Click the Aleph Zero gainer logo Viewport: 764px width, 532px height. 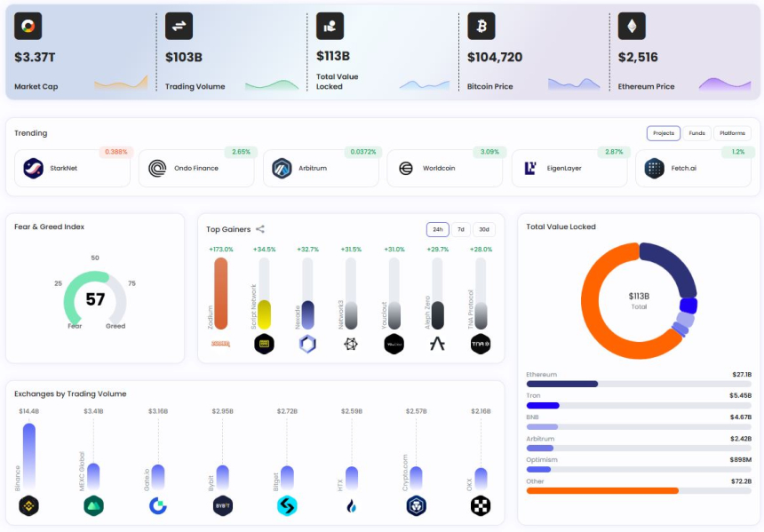(438, 344)
